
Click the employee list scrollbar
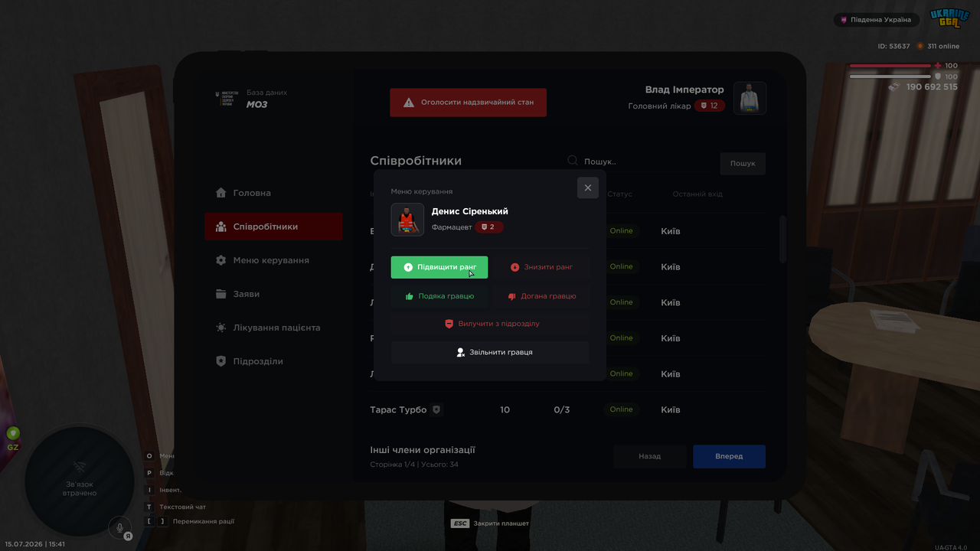pyautogui.click(x=782, y=239)
